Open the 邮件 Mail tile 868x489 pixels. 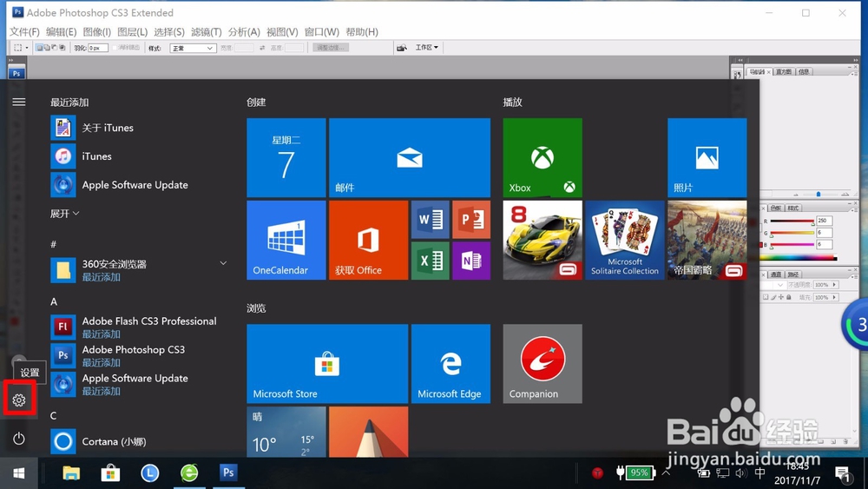pos(410,158)
